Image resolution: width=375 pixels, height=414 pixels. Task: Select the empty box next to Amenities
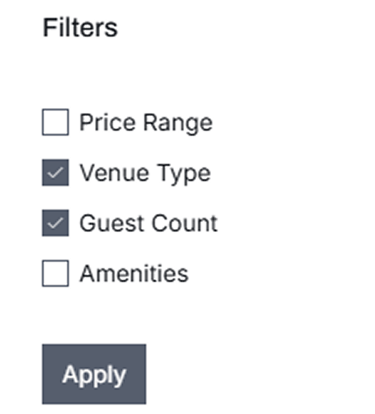[55, 273]
